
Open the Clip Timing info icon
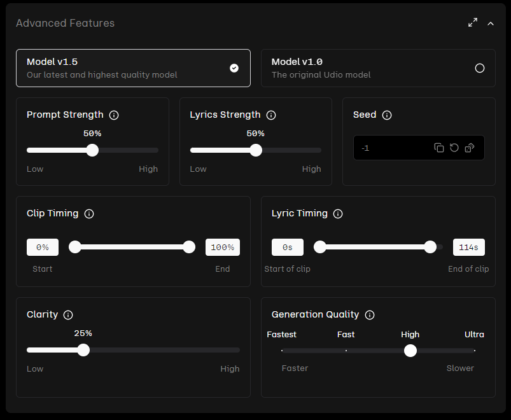pos(89,214)
